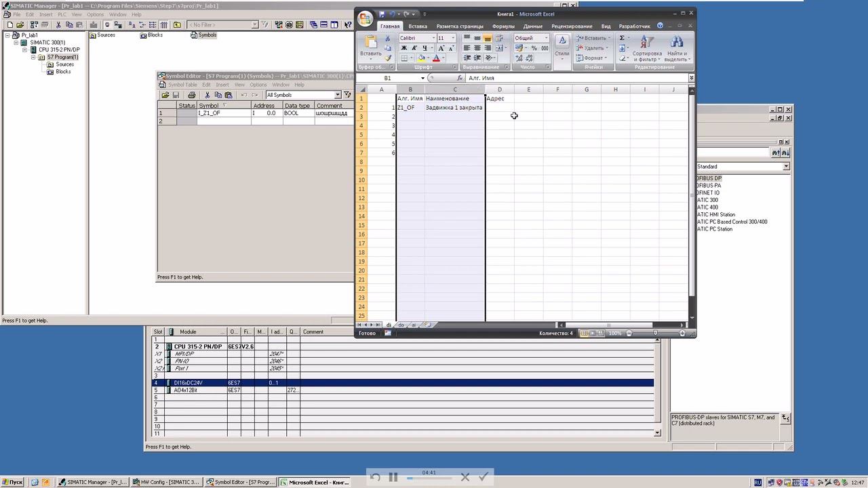Click the AutoSum sigma icon
868x488 pixels.
622,38
